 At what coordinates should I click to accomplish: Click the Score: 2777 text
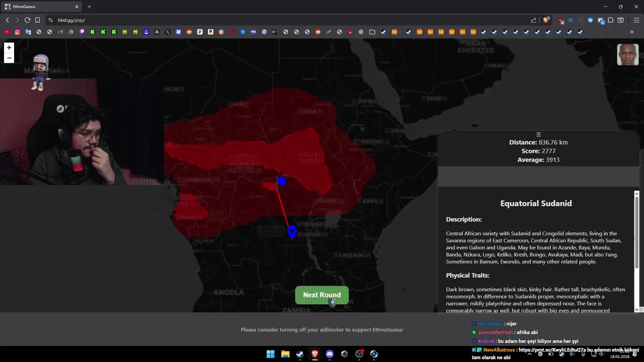click(538, 151)
